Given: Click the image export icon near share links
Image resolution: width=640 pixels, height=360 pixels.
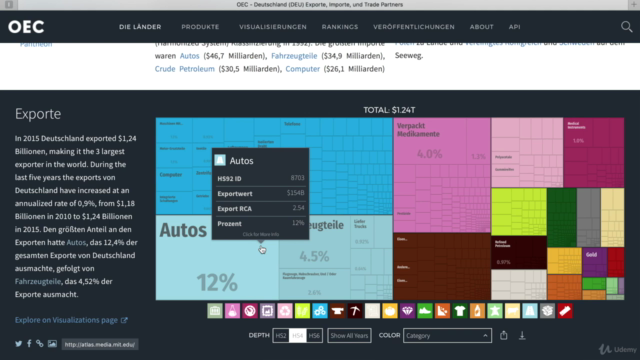Looking at the screenshot, I should click(52, 344).
